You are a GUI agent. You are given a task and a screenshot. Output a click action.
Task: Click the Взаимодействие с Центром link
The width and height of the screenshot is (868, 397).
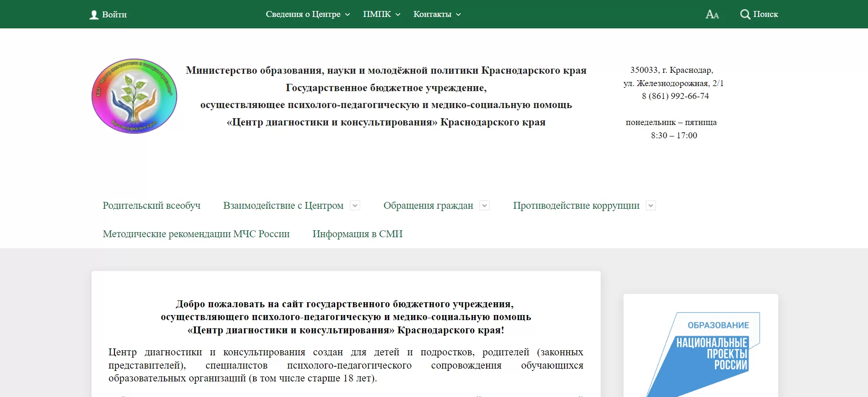tap(283, 206)
